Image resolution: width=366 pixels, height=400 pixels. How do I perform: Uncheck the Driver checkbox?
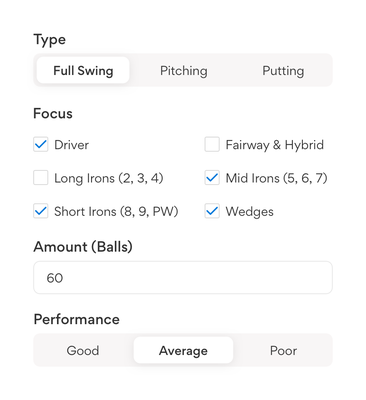coord(41,145)
